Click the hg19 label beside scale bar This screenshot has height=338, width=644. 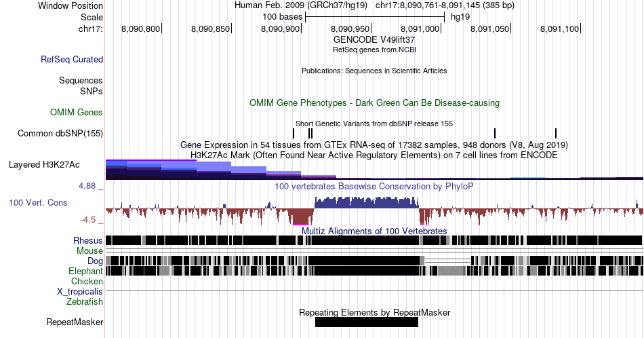(x=460, y=17)
